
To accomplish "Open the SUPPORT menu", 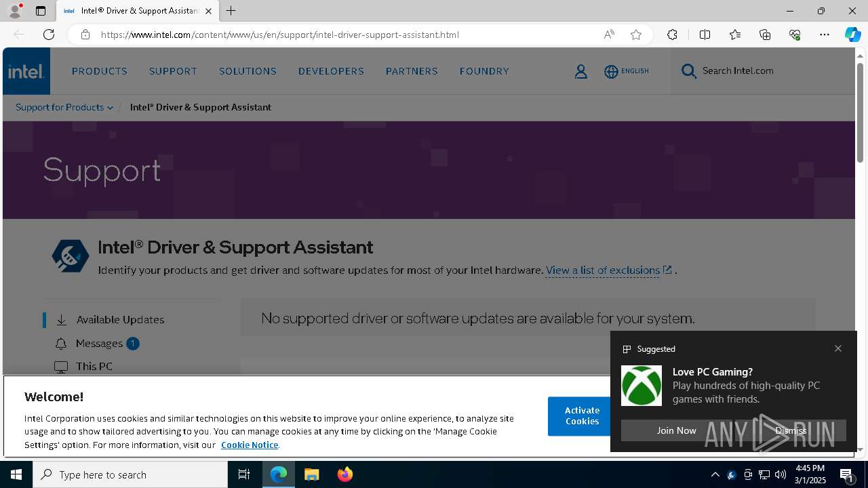I will (x=173, y=71).
